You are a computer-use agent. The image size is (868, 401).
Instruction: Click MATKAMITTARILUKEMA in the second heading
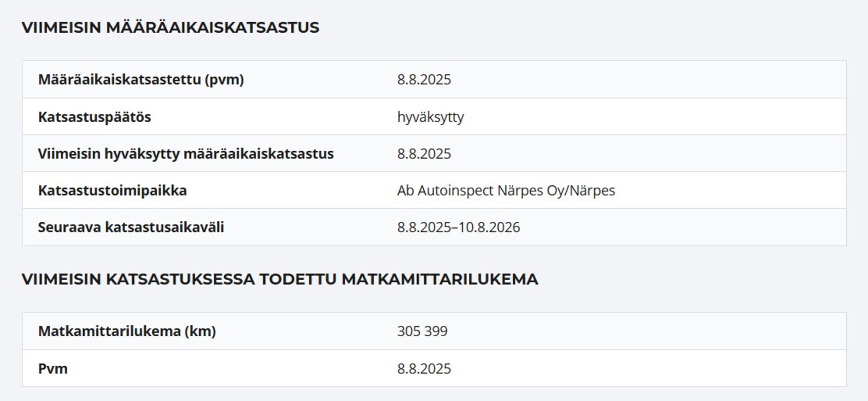pyautogui.click(x=439, y=279)
